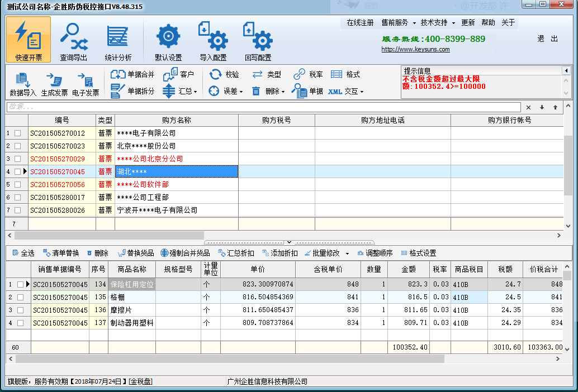Viewport: 578px width, 392px height.
Task: Click the 类型 type switch tool
Action: (267, 75)
